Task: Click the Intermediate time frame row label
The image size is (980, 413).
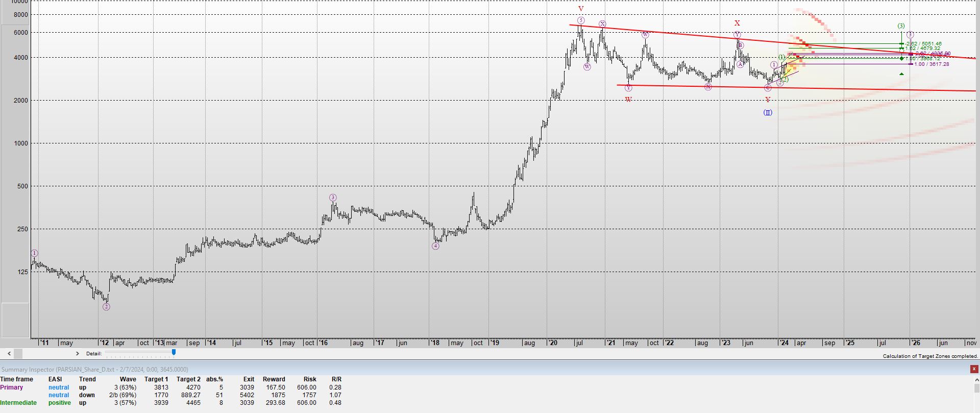Action: point(18,403)
